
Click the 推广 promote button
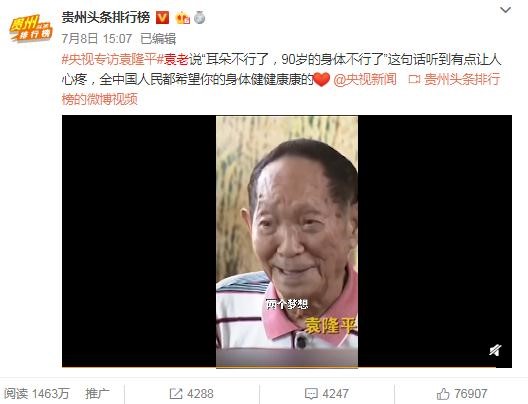pyautogui.click(x=97, y=393)
